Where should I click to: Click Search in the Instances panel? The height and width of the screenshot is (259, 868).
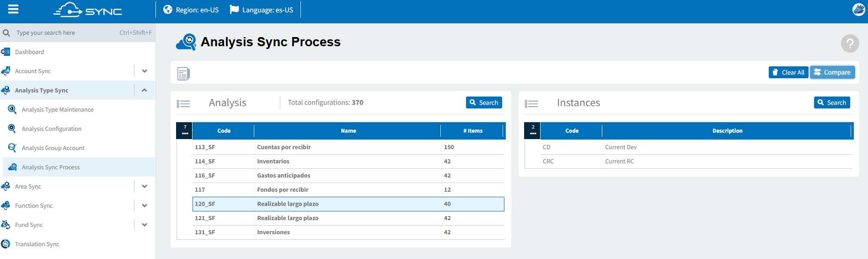[x=832, y=103]
